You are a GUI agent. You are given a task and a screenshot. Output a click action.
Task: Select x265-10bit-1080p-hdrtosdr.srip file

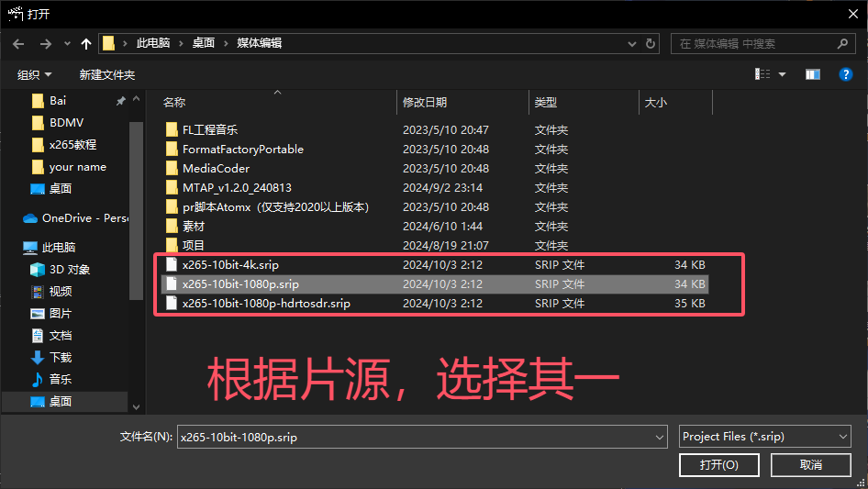pyautogui.click(x=266, y=304)
